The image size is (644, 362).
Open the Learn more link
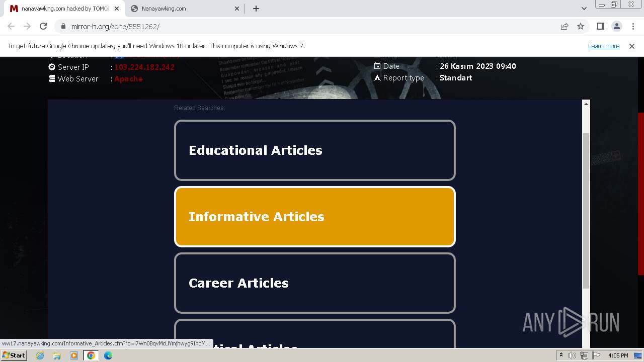coord(604,46)
